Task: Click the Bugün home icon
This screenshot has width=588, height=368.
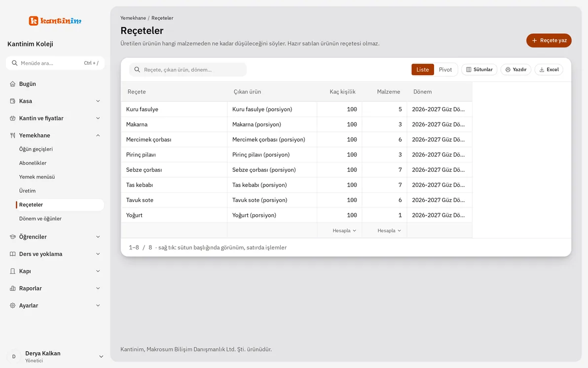Action: tap(12, 84)
